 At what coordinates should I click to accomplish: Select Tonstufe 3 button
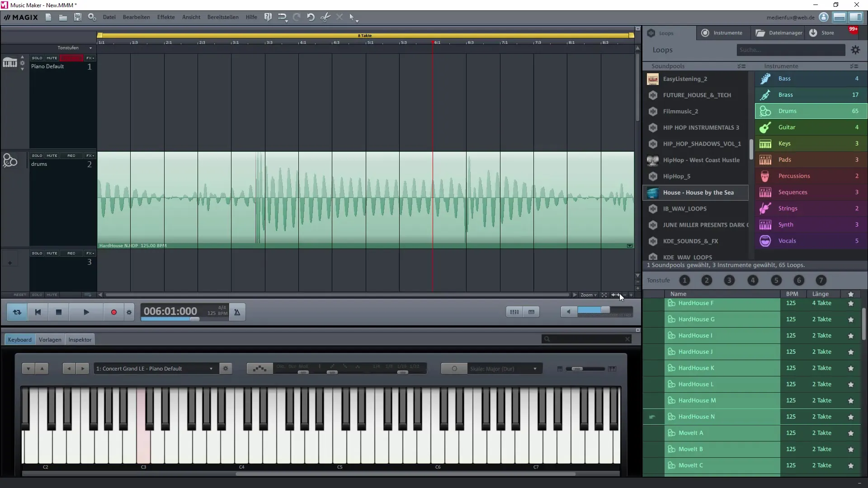(x=729, y=281)
